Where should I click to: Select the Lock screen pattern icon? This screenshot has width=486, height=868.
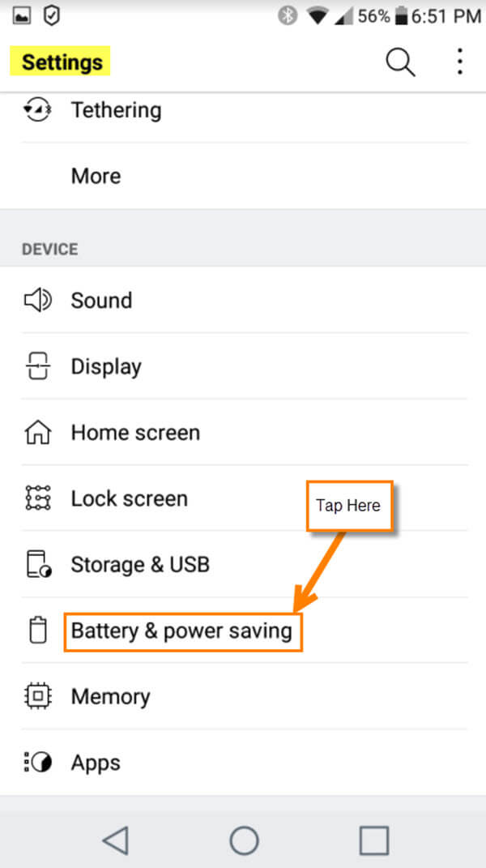[x=37, y=498]
